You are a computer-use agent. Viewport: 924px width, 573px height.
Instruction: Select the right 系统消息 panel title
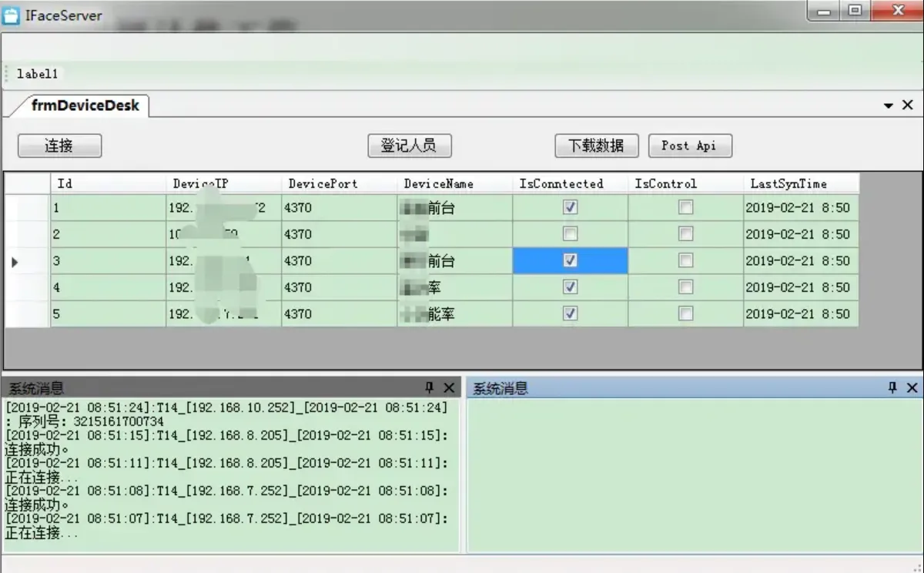coord(501,388)
